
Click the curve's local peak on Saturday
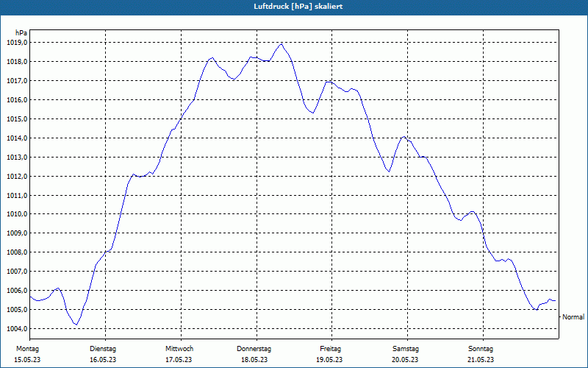pyautogui.click(x=404, y=136)
